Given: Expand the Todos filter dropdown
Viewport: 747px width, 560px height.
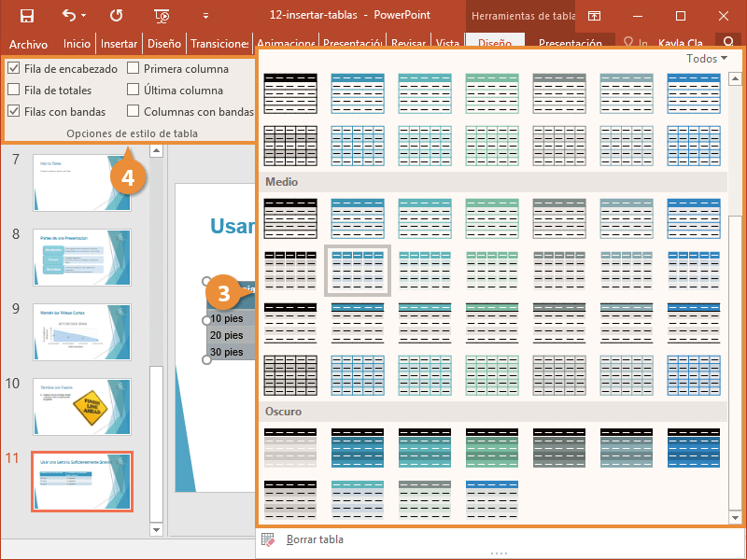Looking at the screenshot, I should tap(707, 59).
